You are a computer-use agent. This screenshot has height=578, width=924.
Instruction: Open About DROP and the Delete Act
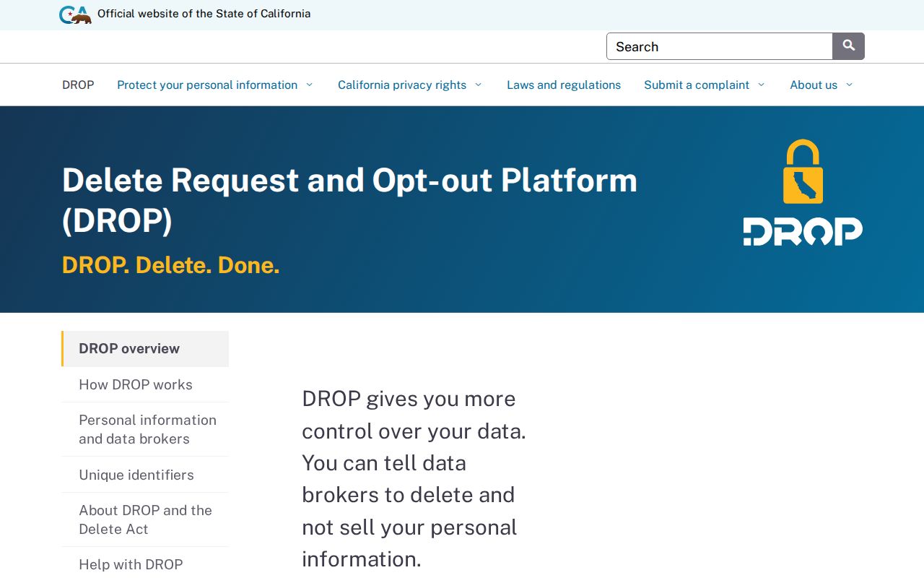click(145, 519)
